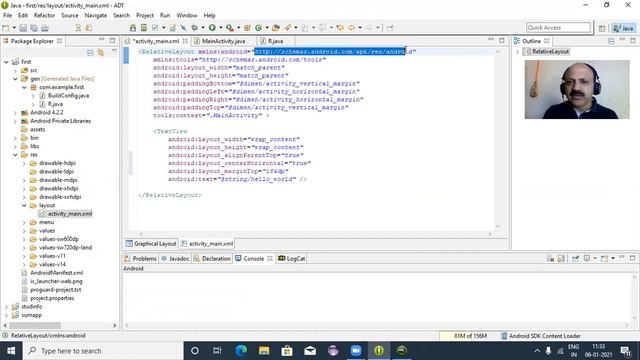Screen dimensions: 640x360
Task: Click the Last Edit Location arrow icon
Action: pyautogui.click(x=340, y=28)
